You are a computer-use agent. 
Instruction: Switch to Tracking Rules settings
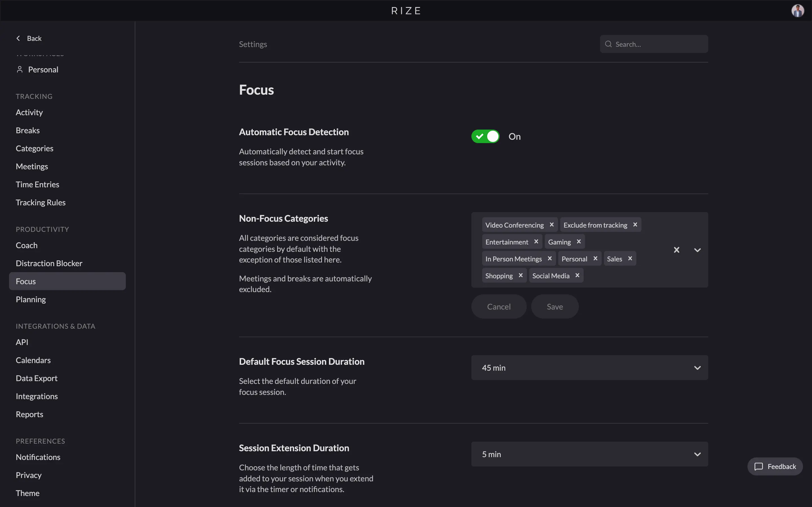coord(41,202)
